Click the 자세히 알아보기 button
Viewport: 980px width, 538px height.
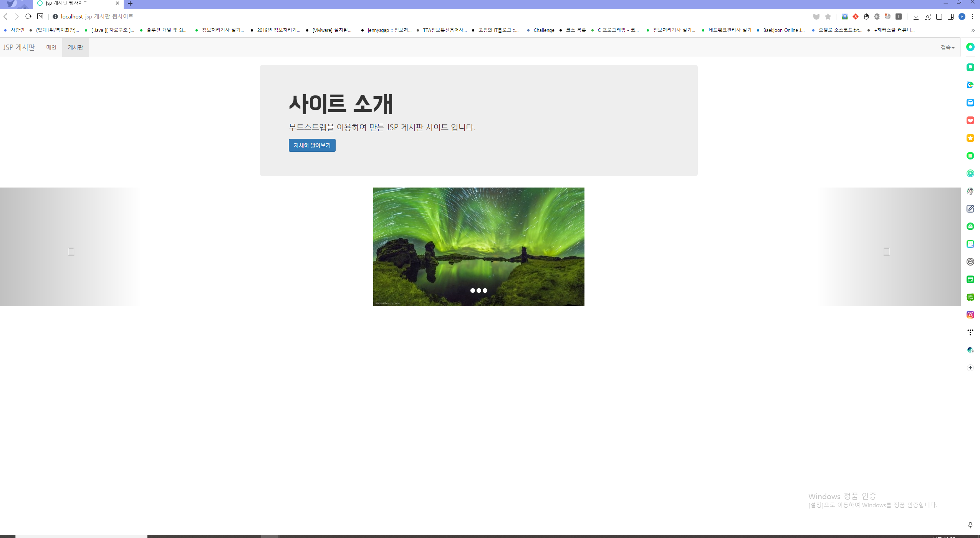pyautogui.click(x=311, y=145)
